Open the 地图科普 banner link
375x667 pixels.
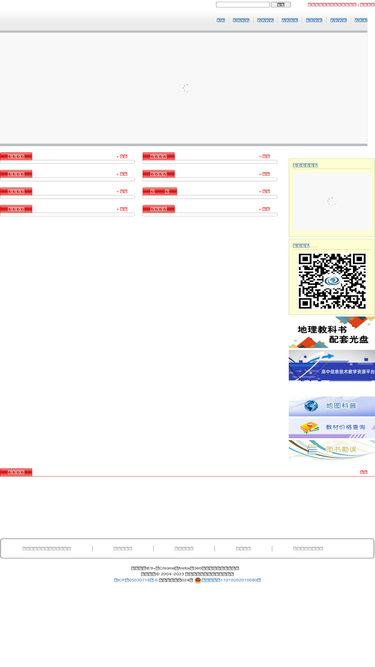point(332,406)
